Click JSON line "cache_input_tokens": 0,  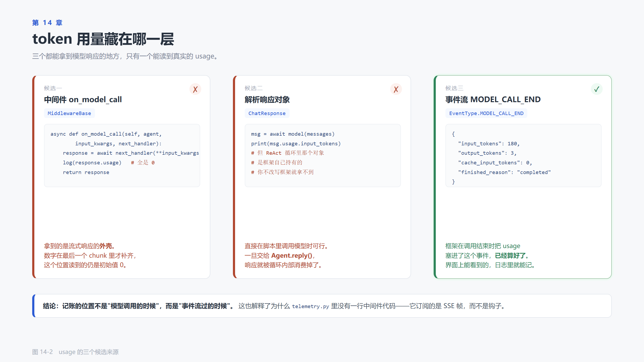click(x=495, y=162)
